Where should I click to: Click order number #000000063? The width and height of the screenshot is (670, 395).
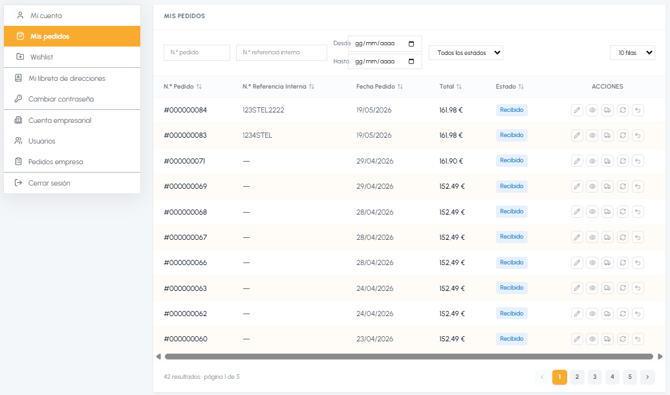click(185, 289)
